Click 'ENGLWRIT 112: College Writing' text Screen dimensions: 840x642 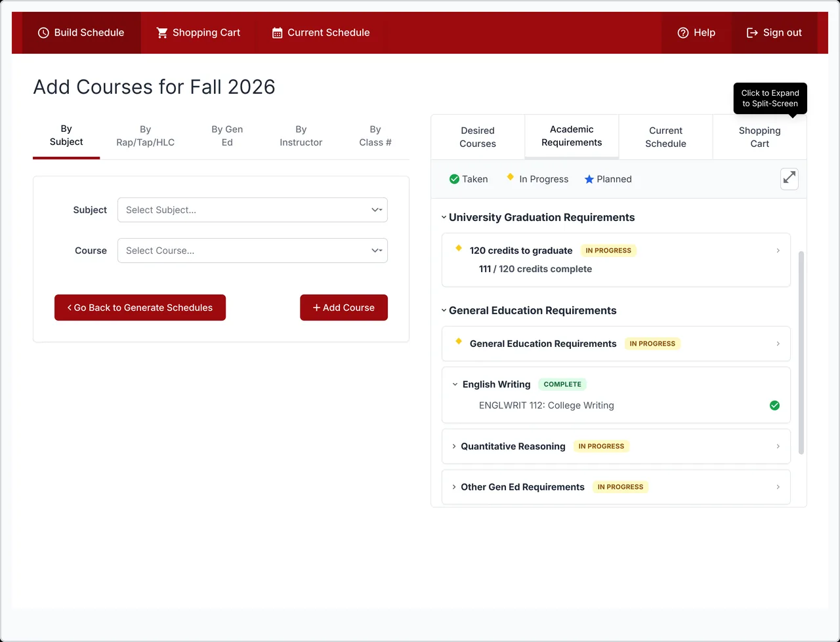coord(547,405)
